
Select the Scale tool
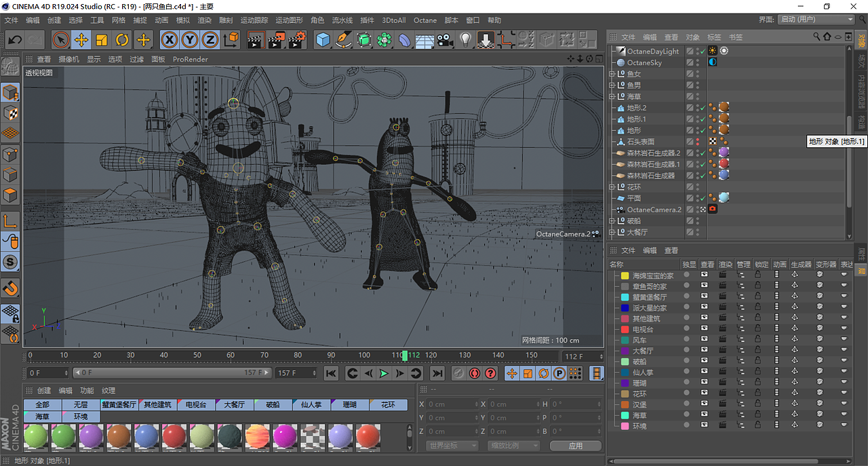102,40
